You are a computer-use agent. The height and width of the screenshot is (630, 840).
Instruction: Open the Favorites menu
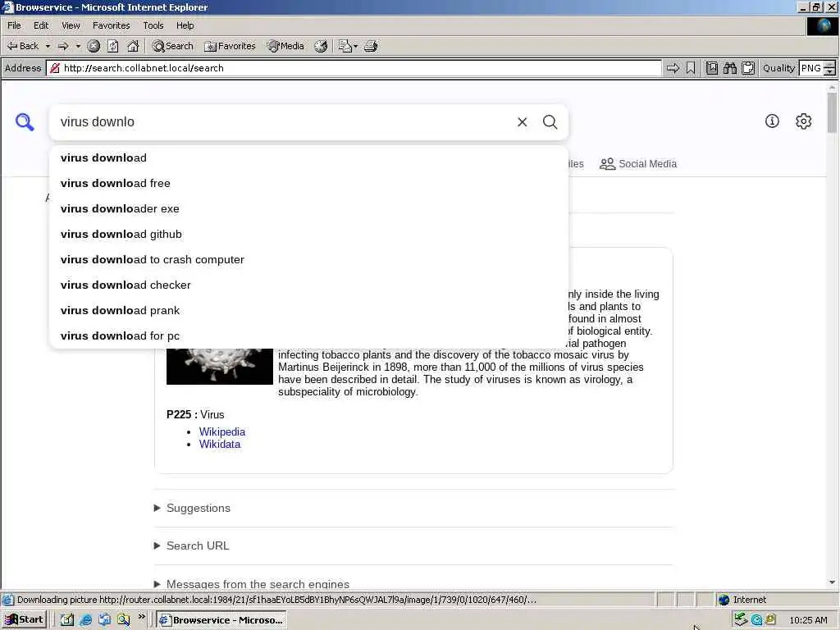tap(111, 25)
